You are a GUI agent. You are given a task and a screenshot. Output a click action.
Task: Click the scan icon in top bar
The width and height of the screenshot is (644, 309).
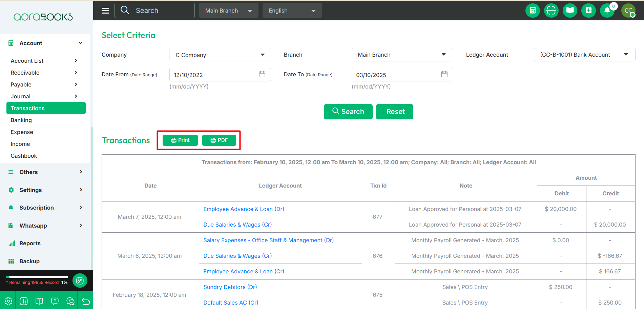[551, 11]
